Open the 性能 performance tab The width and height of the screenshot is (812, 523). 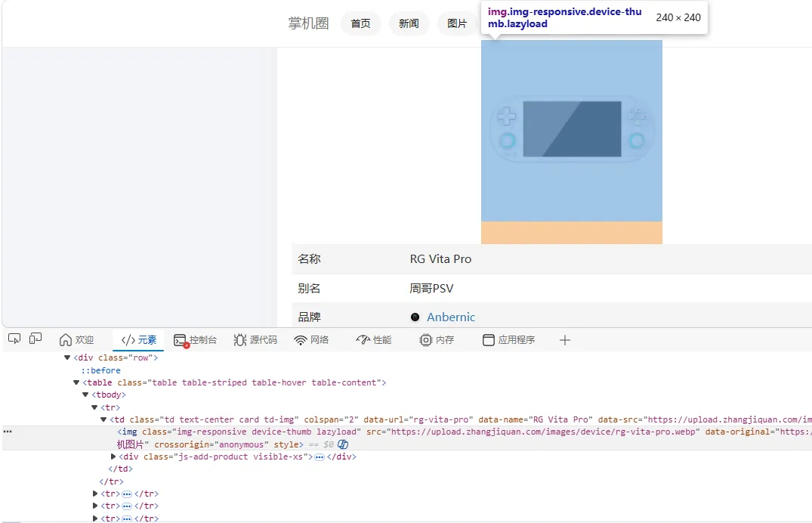[373, 340]
